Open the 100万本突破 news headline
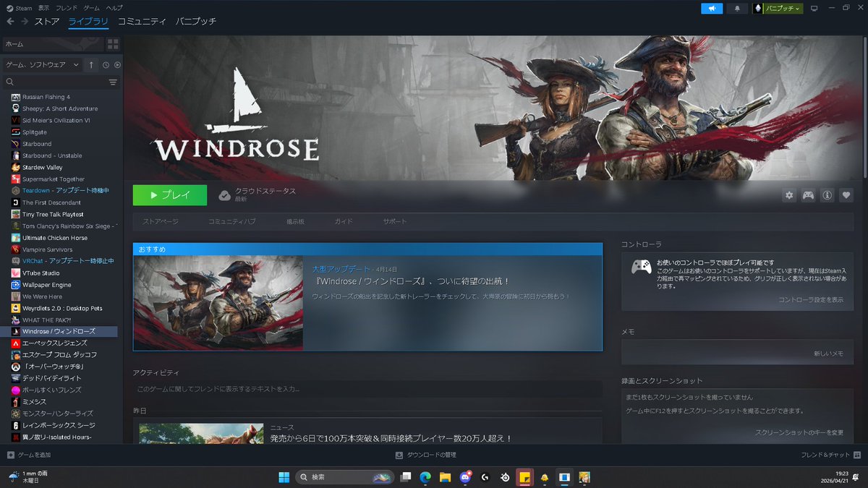The height and width of the screenshot is (488, 868). (391, 438)
